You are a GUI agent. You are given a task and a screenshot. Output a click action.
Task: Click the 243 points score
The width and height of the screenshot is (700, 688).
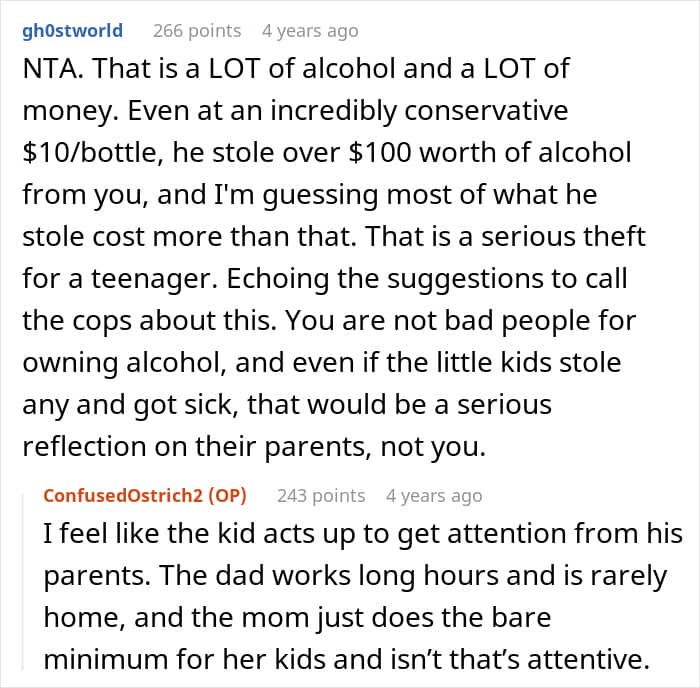point(321,495)
